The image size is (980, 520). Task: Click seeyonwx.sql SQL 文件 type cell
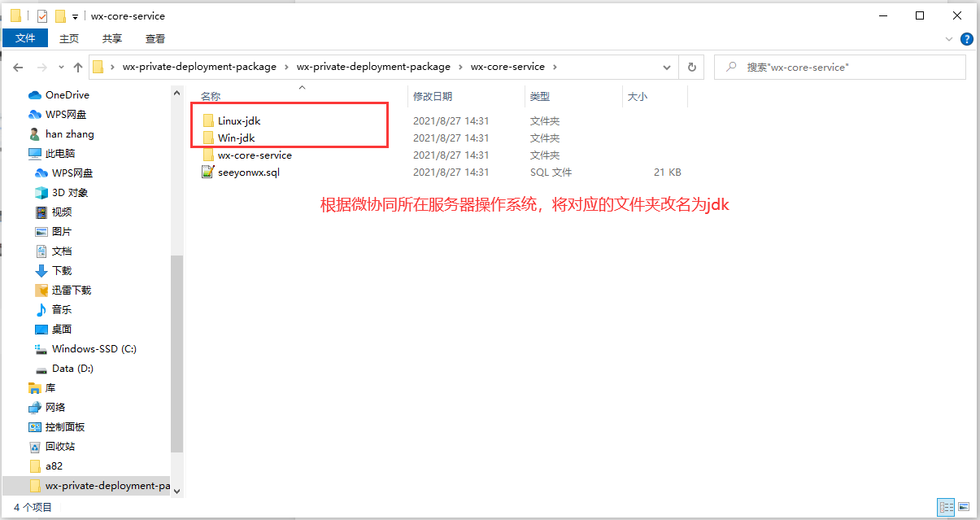coord(551,172)
